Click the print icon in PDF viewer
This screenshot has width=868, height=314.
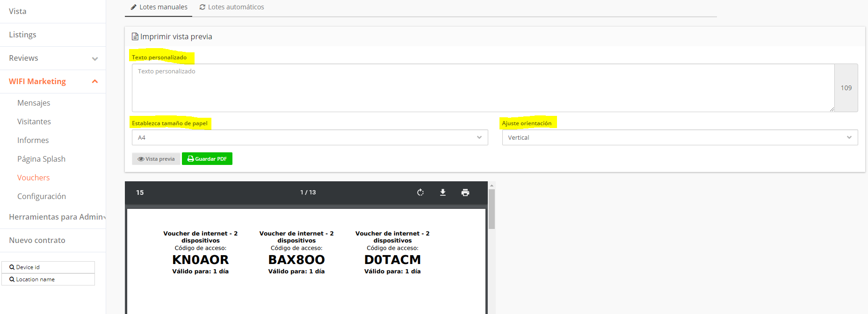465,193
